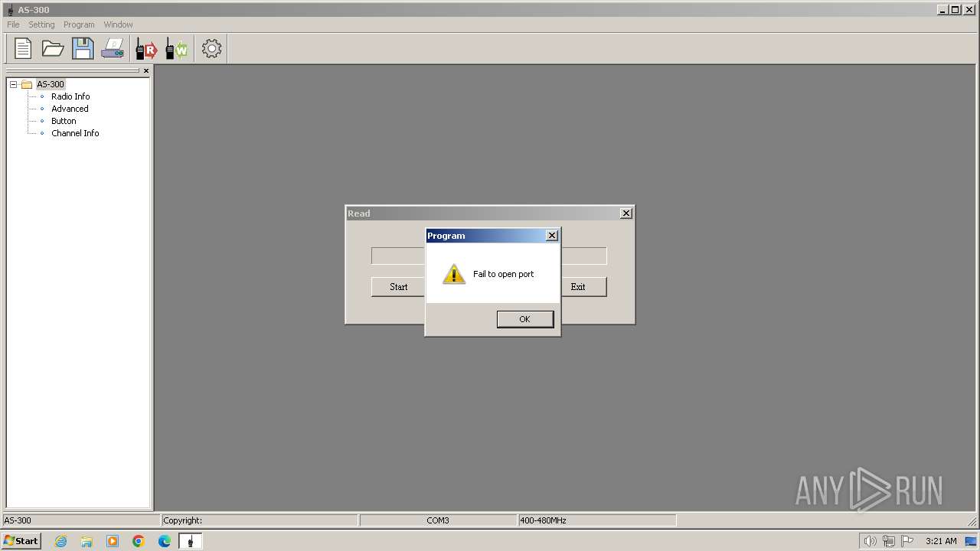The image size is (980, 551).
Task: Open File Explorer from the taskbar
Action: [x=87, y=541]
